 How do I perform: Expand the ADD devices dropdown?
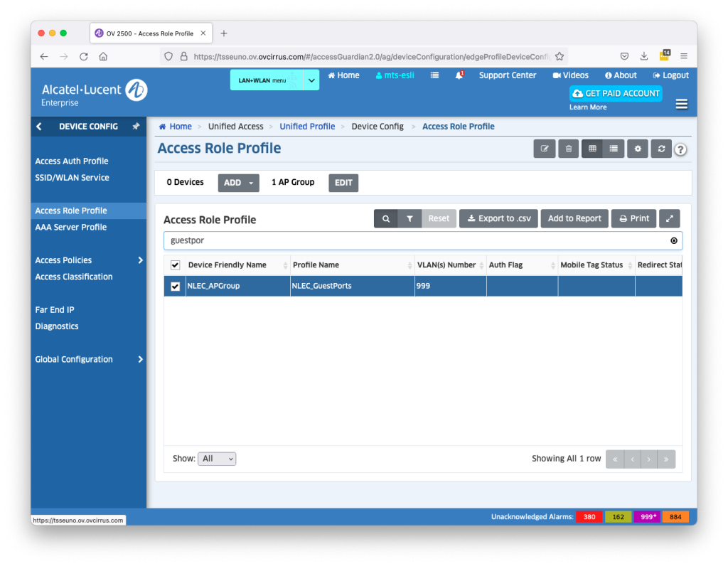(x=238, y=183)
